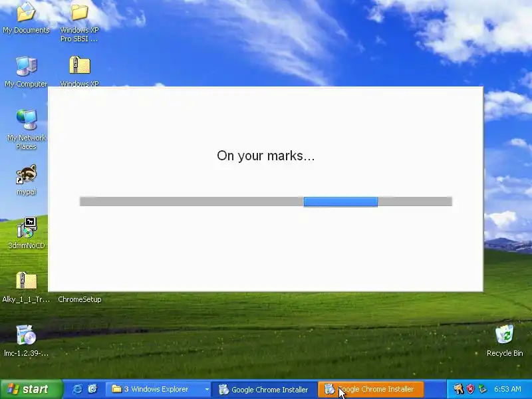Click the second Quick Launch icon beside Internet Explorer

coord(92,389)
